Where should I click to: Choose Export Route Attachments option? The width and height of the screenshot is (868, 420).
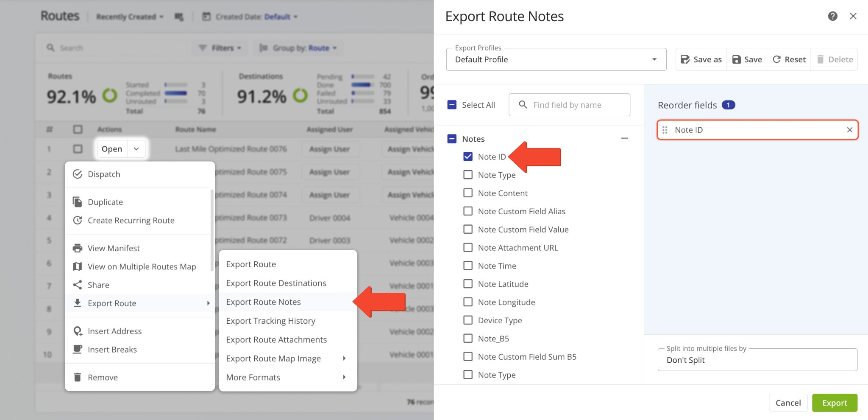[276, 339]
